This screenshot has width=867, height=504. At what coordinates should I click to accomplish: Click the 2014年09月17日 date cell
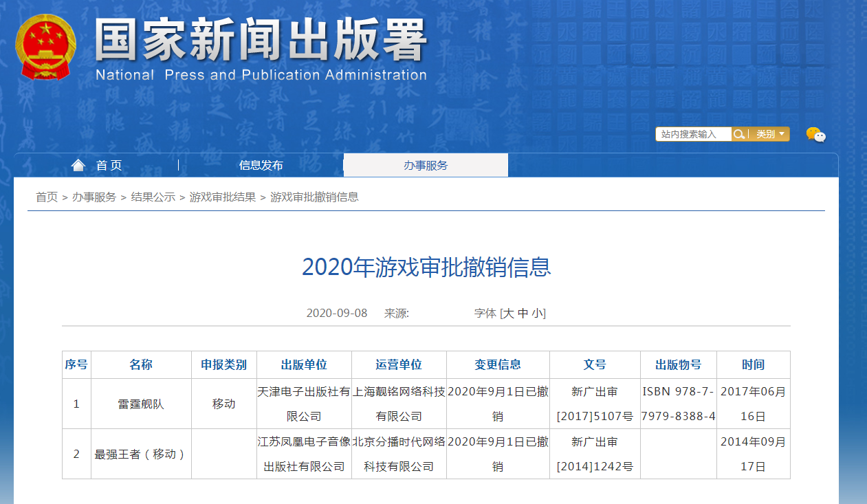(753, 454)
